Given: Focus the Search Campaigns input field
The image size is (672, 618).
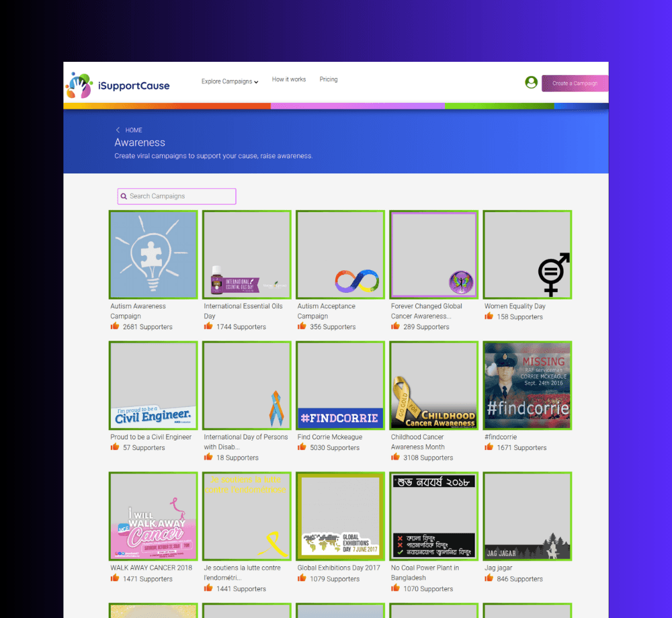Looking at the screenshot, I should [x=177, y=196].
